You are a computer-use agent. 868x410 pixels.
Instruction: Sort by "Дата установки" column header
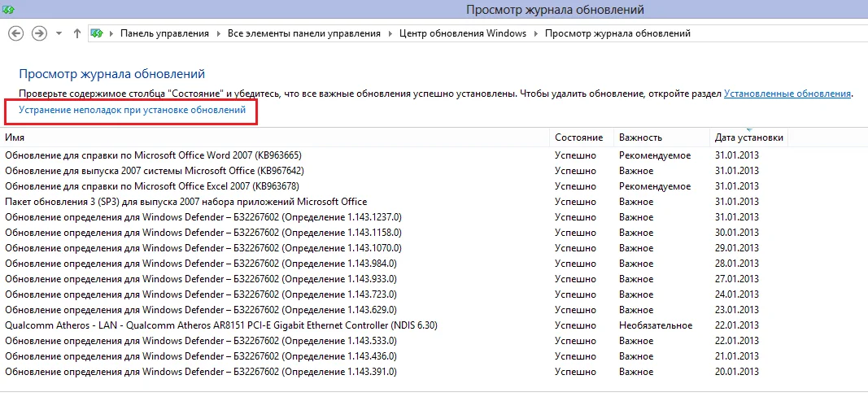[748, 137]
